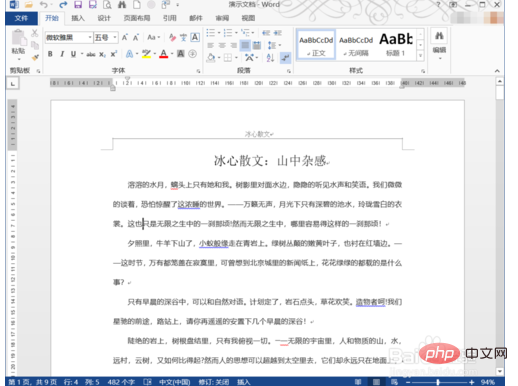Increase font size with the larger A button
Image resolution: width=518 pixels, height=386 pixels.
pyautogui.click(x=125, y=37)
